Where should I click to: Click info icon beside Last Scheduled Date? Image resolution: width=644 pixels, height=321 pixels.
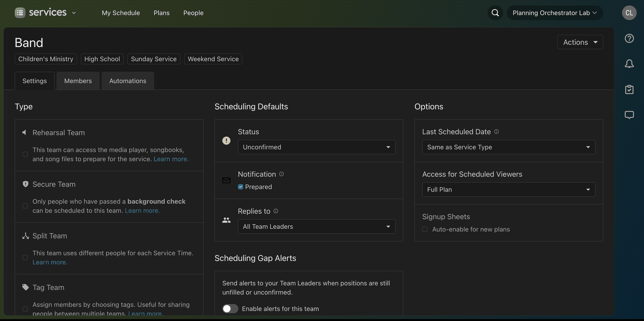[x=496, y=132]
